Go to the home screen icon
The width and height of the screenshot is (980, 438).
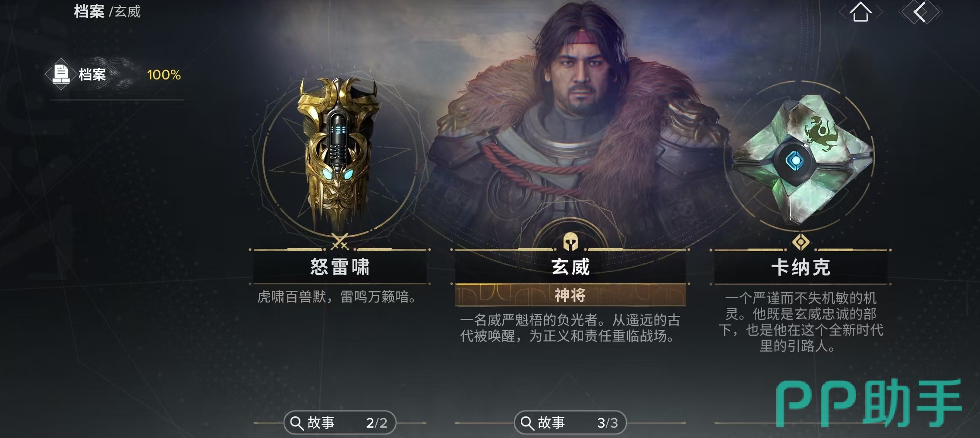(860, 12)
